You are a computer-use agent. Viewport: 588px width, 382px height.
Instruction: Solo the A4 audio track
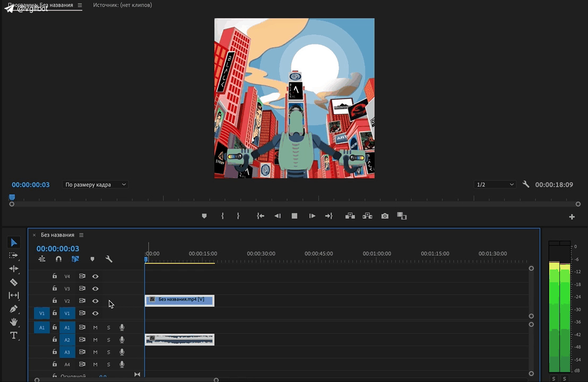pyautogui.click(x=108, y=364)
